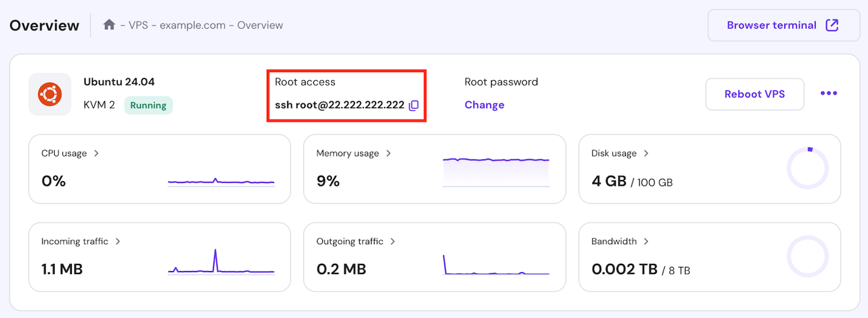Click the Ubuntu 24.04 label
Screen dimensions: 868x318
tap(119, 82)
